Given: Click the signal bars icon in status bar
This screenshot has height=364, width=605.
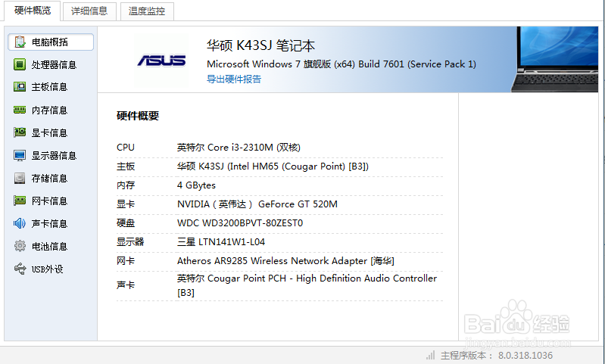Looking at the screenshot, I should coord(431,355).
